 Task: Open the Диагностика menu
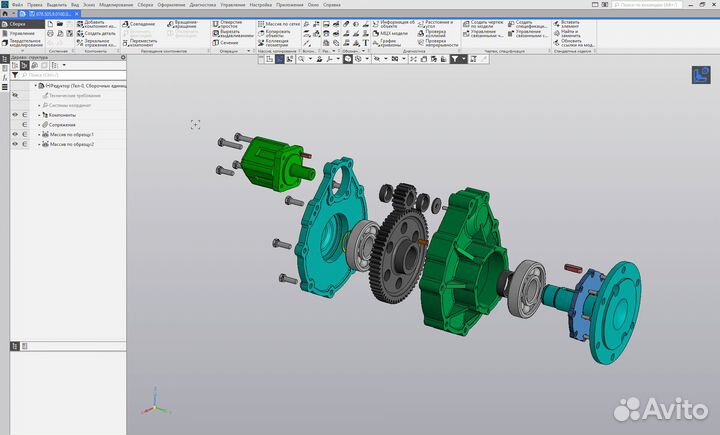click(202, 5)
